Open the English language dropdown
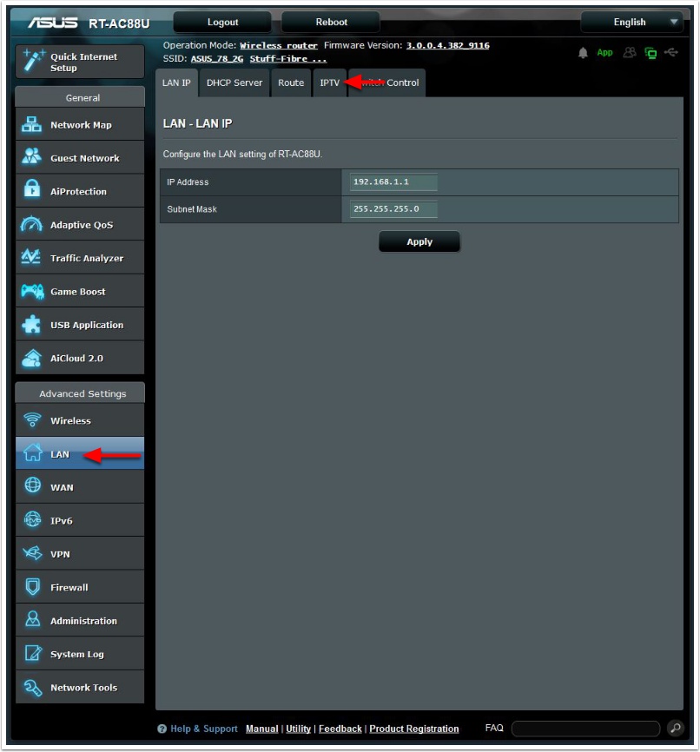Screen dimensions: 700x752 pos(631,22)
